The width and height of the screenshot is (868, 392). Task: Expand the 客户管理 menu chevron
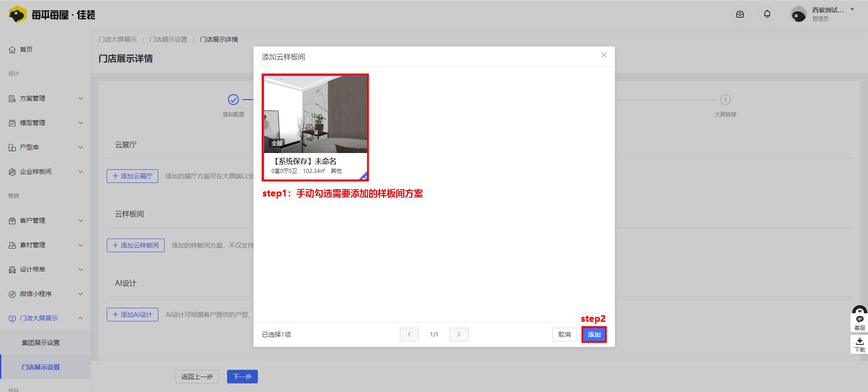(x=81, y=221)
